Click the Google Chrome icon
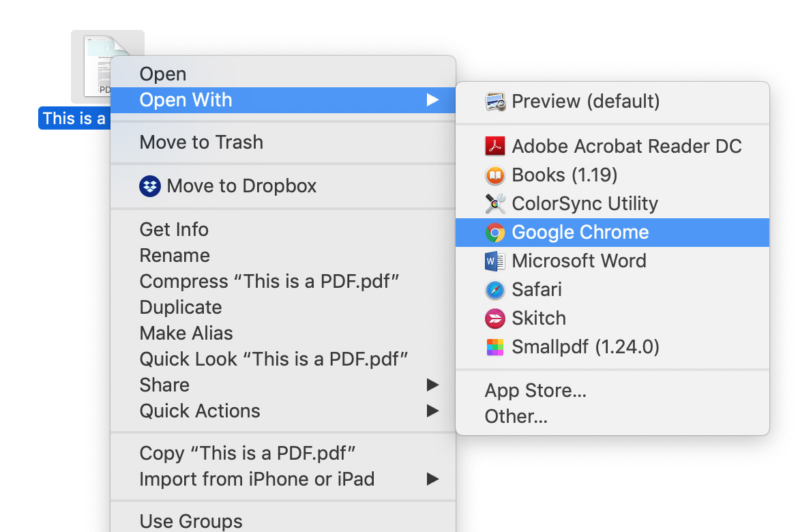Viewport: 798px width, 532px height. (x=494, y=233)
